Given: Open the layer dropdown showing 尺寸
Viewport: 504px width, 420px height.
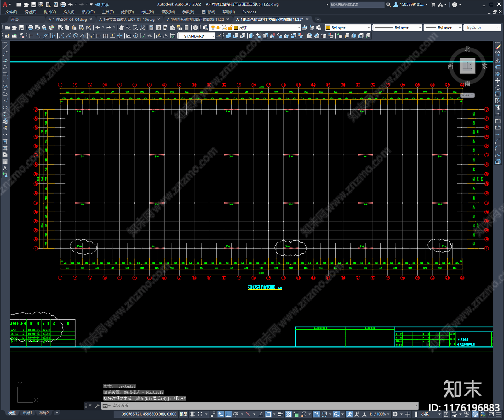Looking at the screenshot, I should [255, 28].
